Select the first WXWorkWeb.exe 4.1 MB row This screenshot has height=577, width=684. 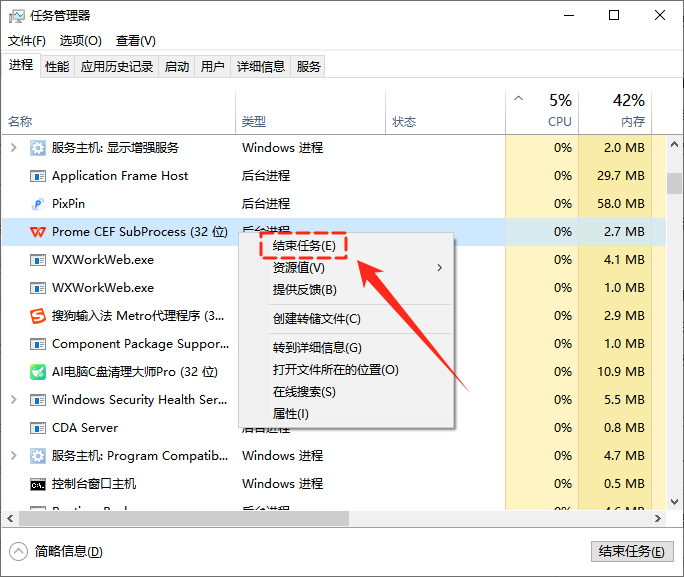tap(334, 260)
